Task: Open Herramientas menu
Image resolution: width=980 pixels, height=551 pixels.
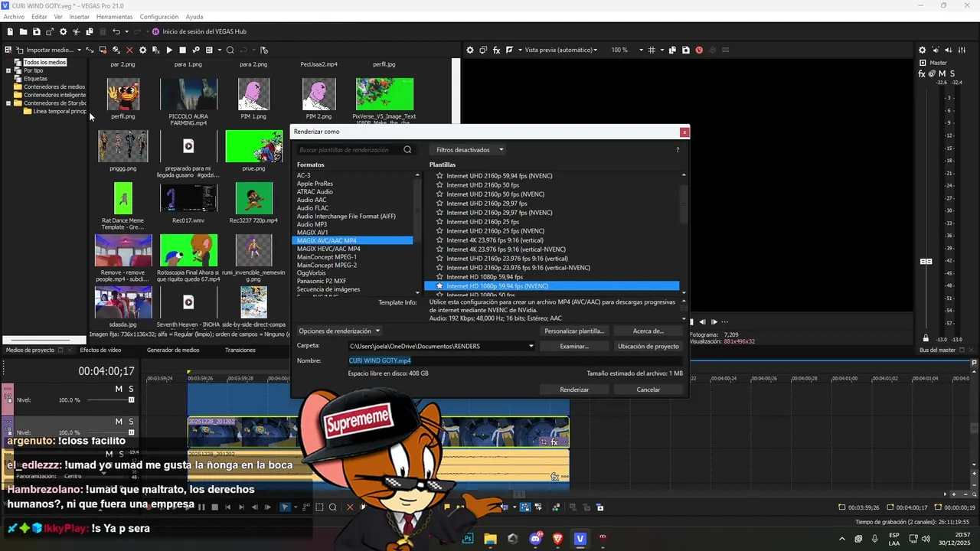Action: pyautogui.click(x=114, y=17)
